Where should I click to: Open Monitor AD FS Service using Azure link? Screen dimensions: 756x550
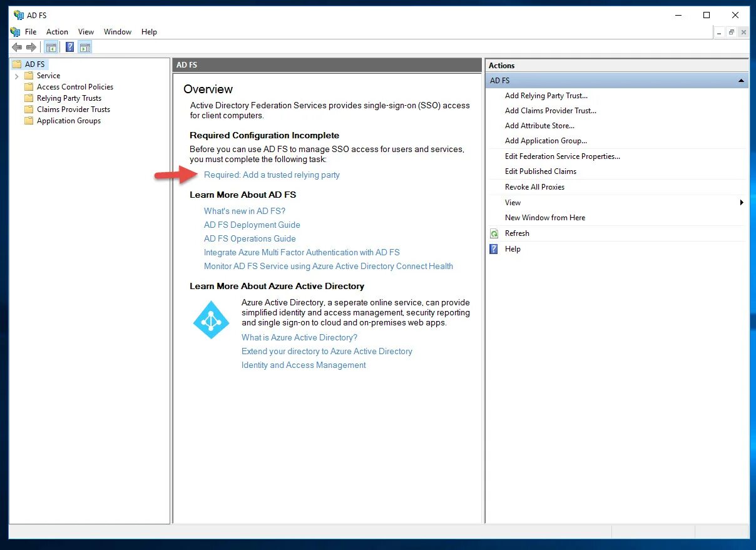329,267
